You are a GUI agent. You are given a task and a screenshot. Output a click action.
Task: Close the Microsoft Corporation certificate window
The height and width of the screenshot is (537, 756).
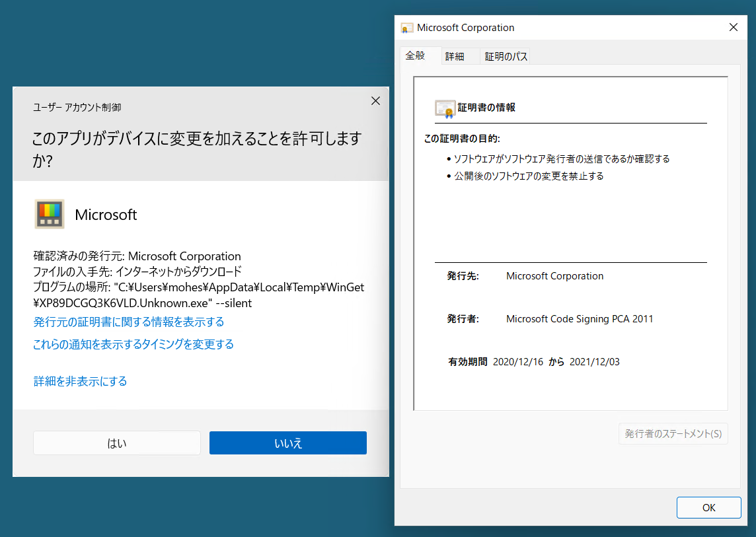coord(734,28)
